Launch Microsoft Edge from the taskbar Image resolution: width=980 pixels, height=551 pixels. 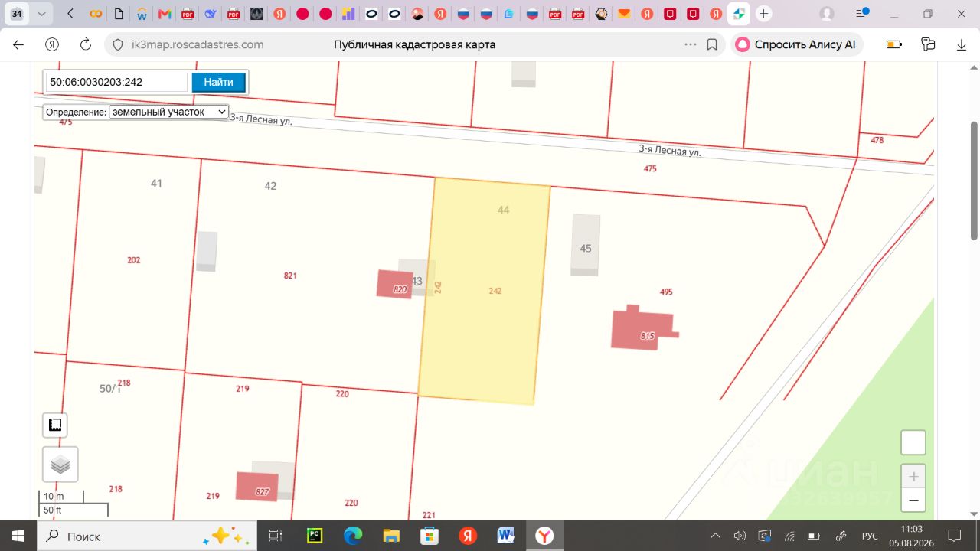coord(353,536)
